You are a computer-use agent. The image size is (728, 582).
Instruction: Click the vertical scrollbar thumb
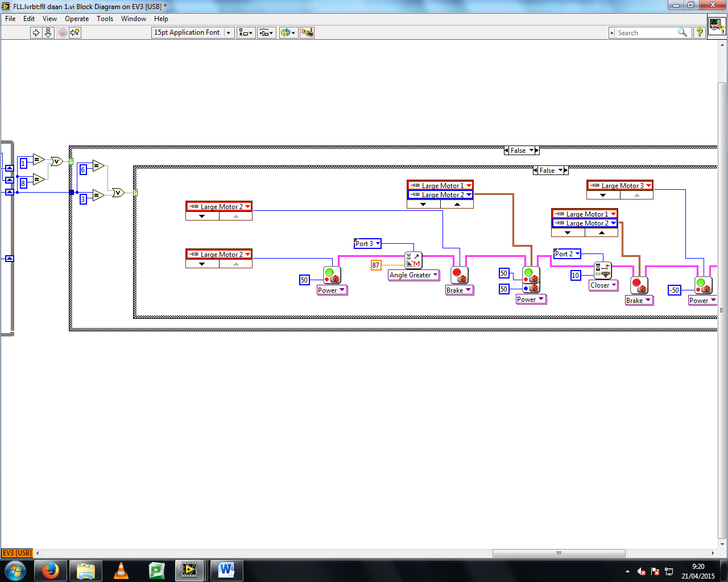pyautogui.click(x=722, y=311)
